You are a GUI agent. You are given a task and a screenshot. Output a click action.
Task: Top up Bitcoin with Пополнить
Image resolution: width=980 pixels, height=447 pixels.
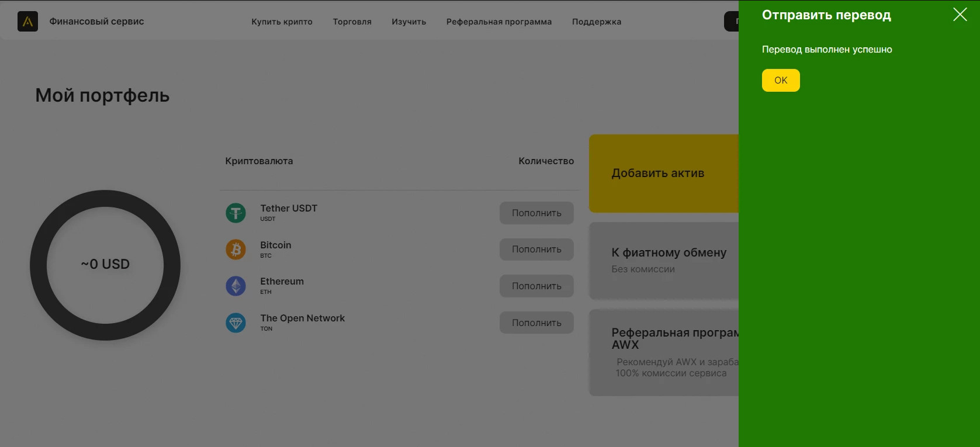click(x=536, y=250)
